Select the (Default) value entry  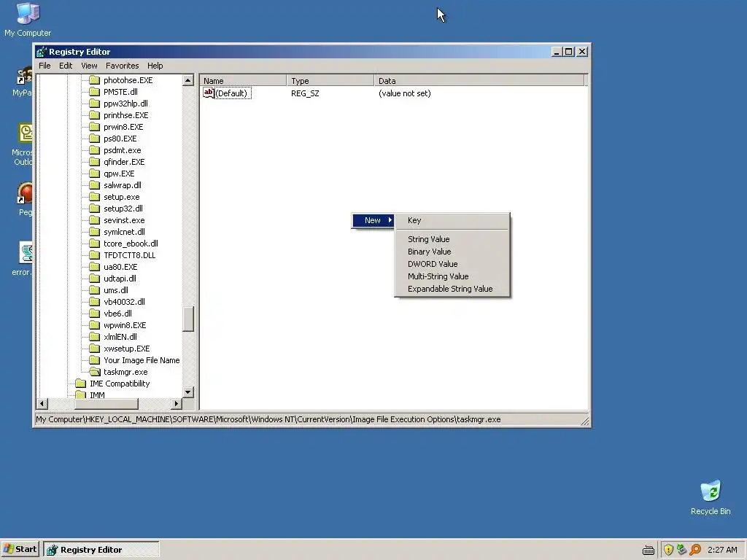pyautogui.click(x=231, y=93)
